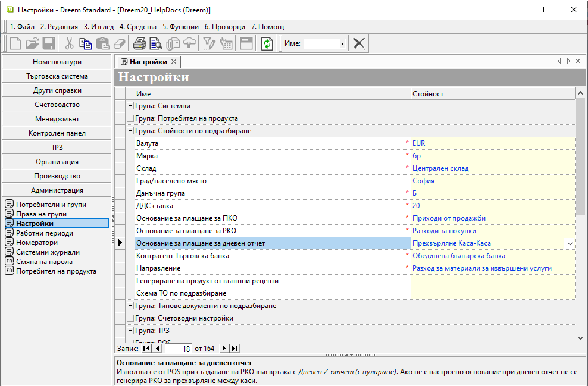Click the Print icon in the toolbar

tap(139, 43)
